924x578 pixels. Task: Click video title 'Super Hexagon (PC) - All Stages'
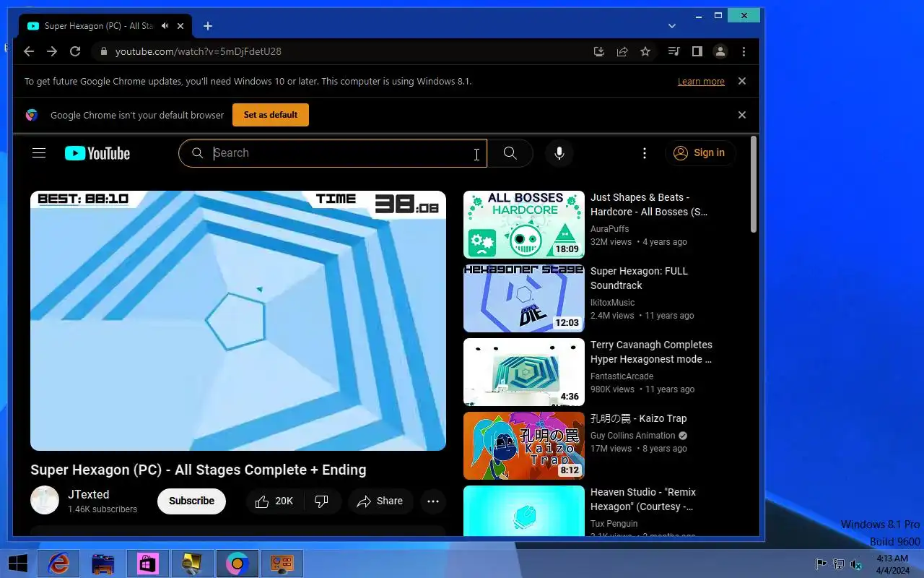click(x=199, y=470)
